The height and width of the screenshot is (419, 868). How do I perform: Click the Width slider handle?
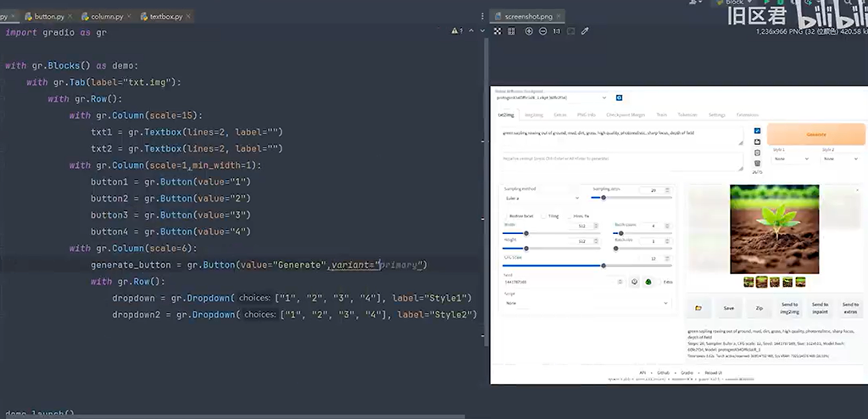[x=526, y=233]
